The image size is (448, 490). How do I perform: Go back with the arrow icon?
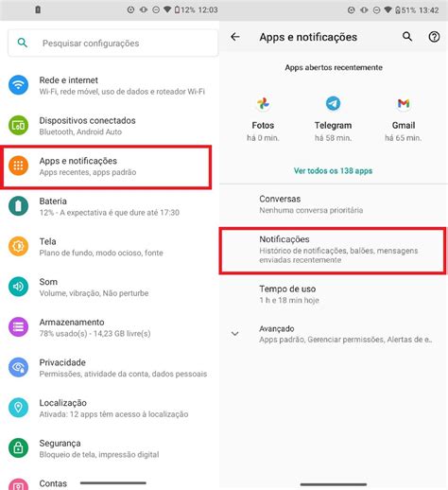[x=235, y=37]
